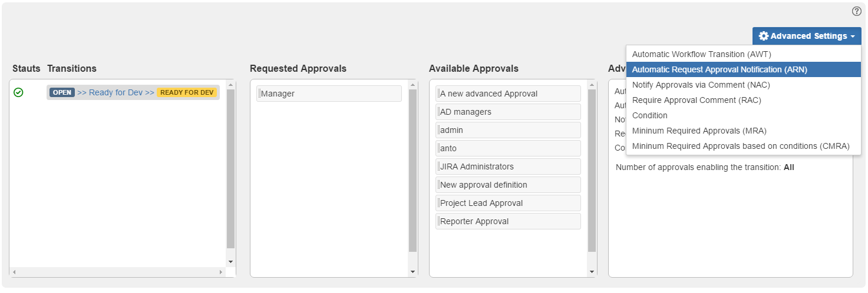868x293 pixels.
Task: Click the gear icon in Advanced Settings
Action: click(763, 36)
